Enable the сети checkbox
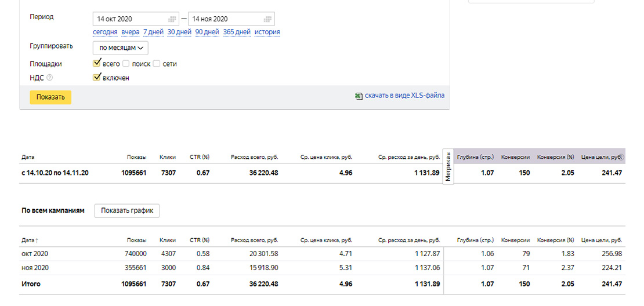This screenshot has width=644, height=306. (157, 64)
